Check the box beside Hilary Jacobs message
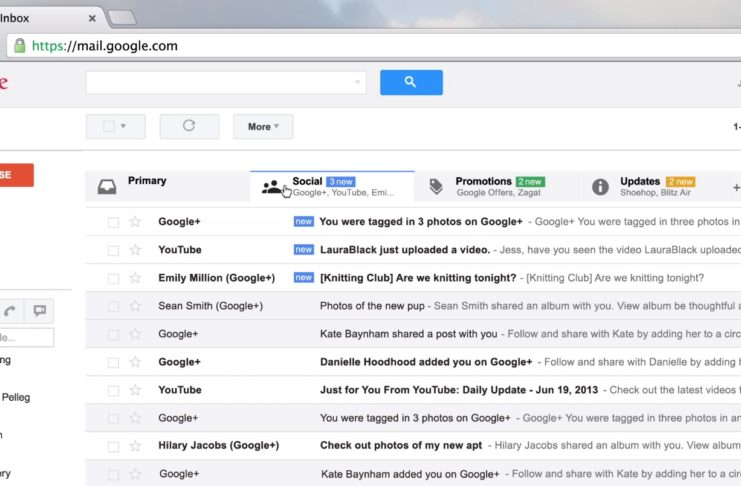 pos(113,446)
